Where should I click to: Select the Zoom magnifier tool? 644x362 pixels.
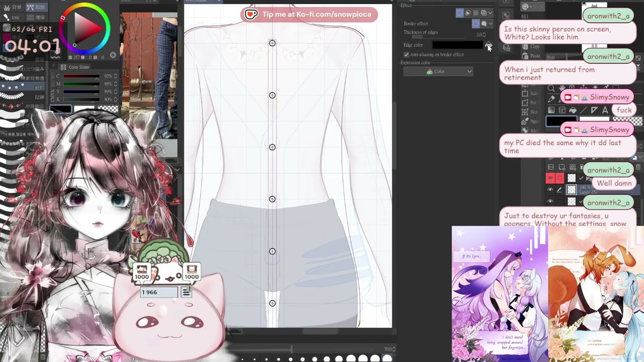[551, 88]
